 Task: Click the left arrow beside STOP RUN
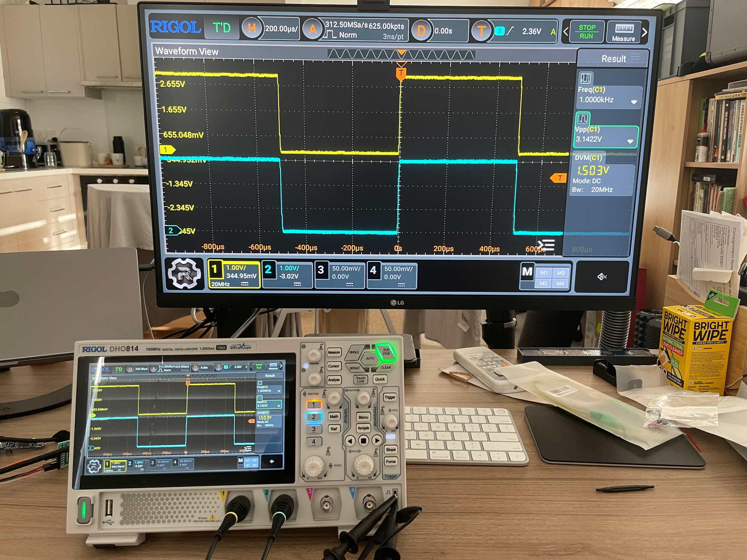566,31
